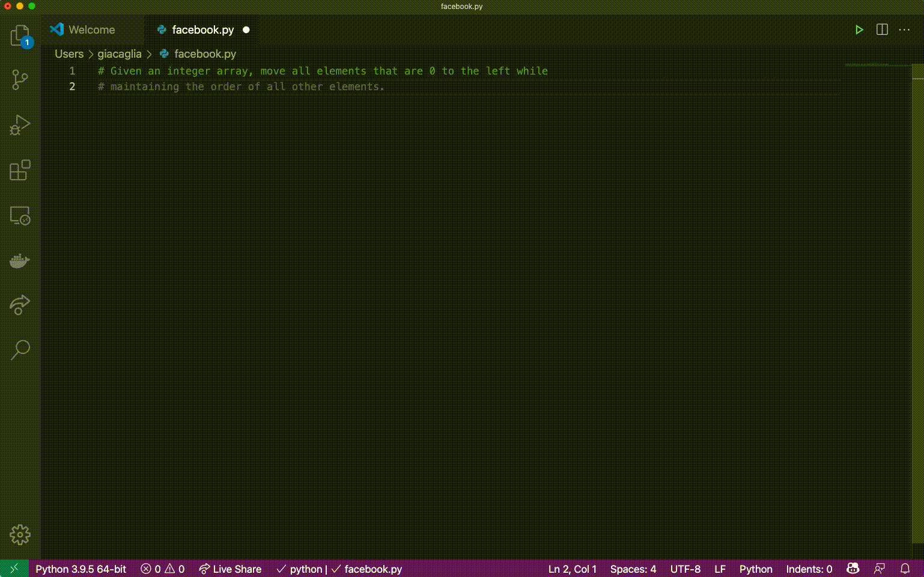
Task: Click the errors and warnings counter
Action: tap(162, 569)
